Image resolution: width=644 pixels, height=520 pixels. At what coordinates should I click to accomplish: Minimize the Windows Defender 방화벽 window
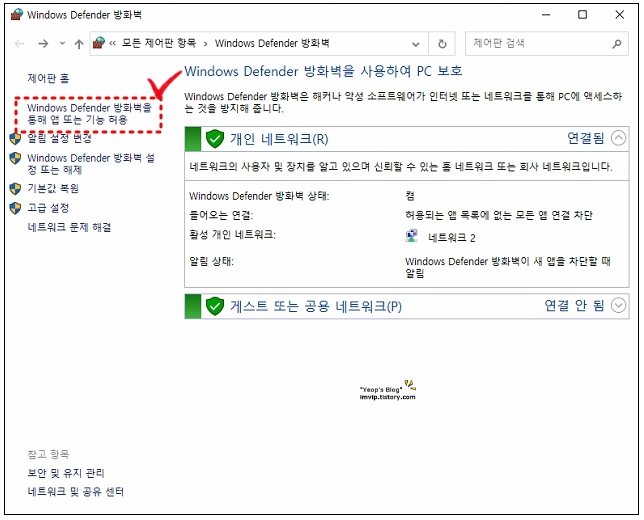pos(546,15)
